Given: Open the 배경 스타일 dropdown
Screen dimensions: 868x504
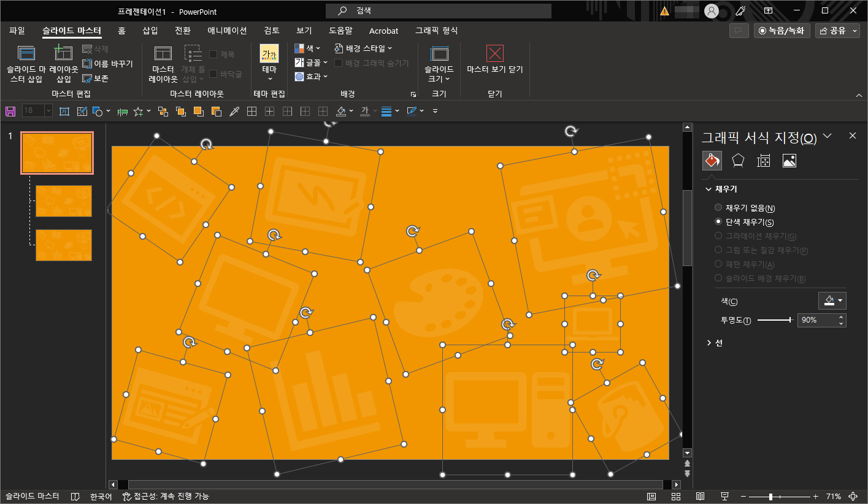Looking at the screenshot, I should [363, 48].
